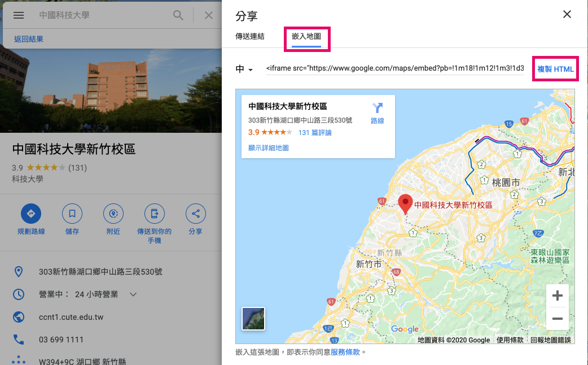Expand the opening hours chevron
The height and width of the screenshot is (365, 588).
click(133, 294)
